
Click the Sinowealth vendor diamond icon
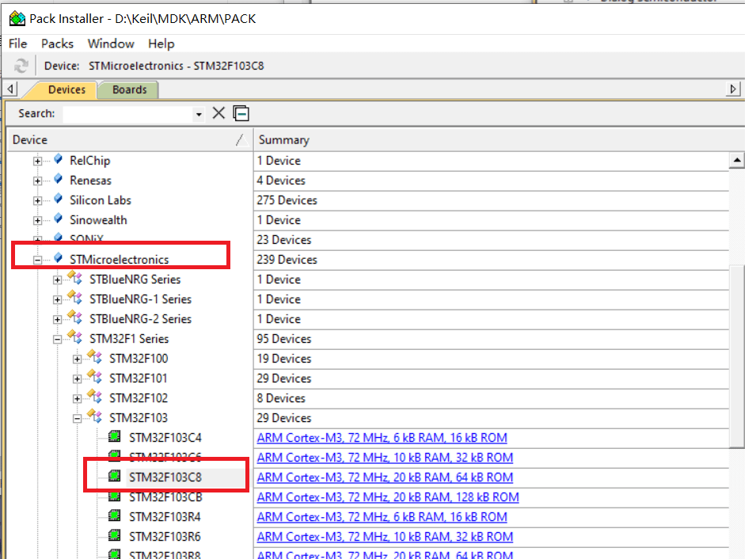point(59,219)
